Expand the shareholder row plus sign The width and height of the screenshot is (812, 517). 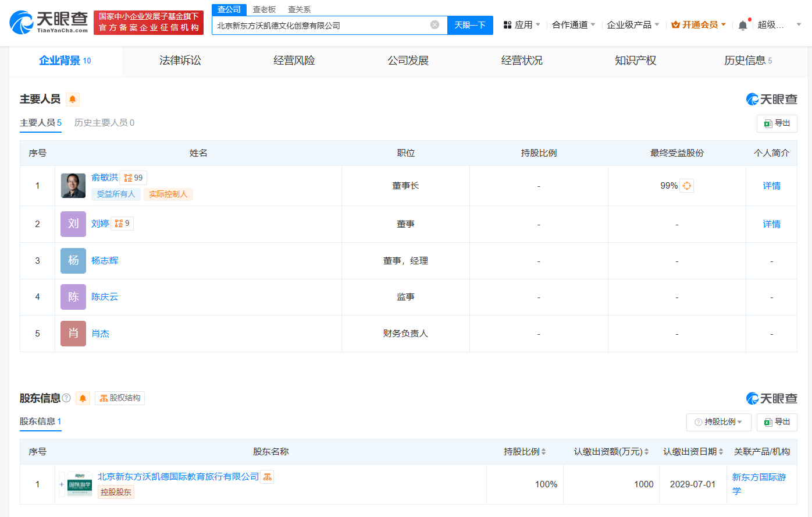[x=62, y=484]
